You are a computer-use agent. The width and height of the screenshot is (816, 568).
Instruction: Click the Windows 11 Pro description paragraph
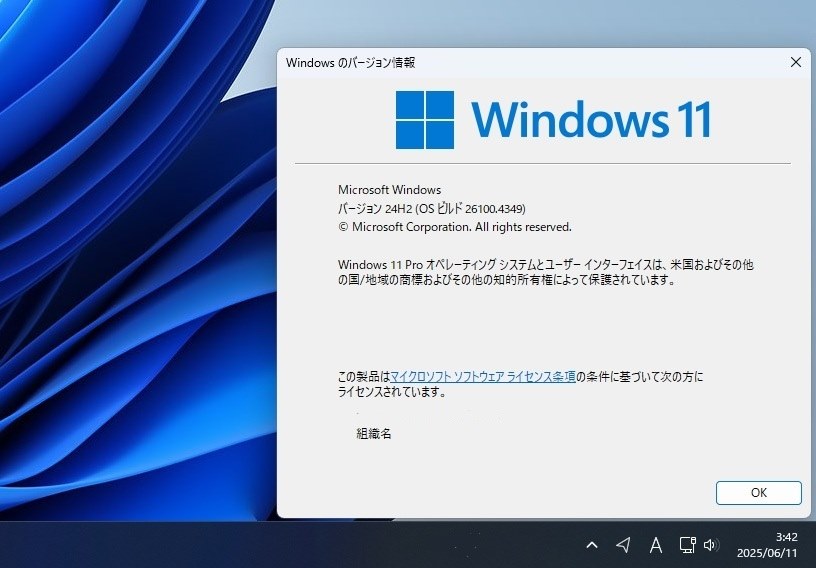click(545, 272)
